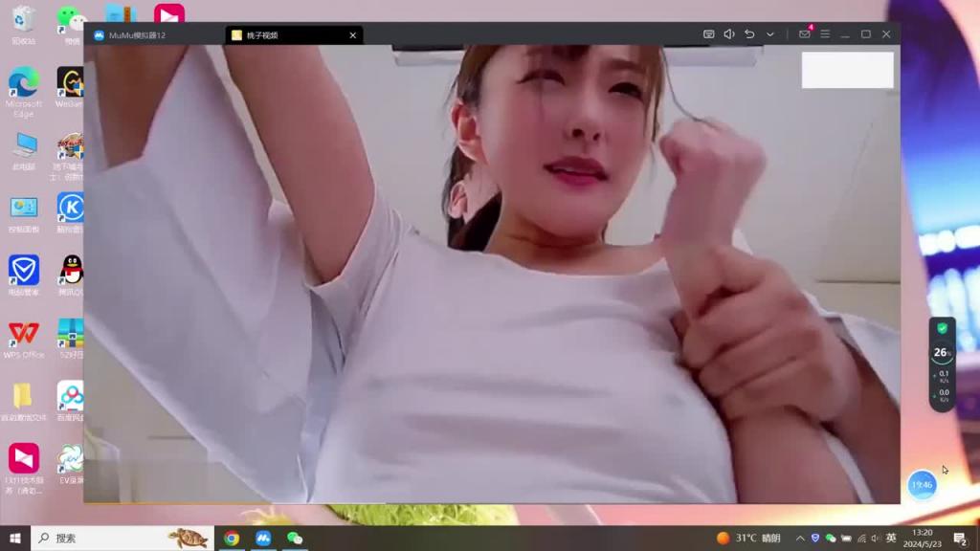Click the white box overlay in the video's corner
Viewport: 980px width, 551px height.
point(848,70)
